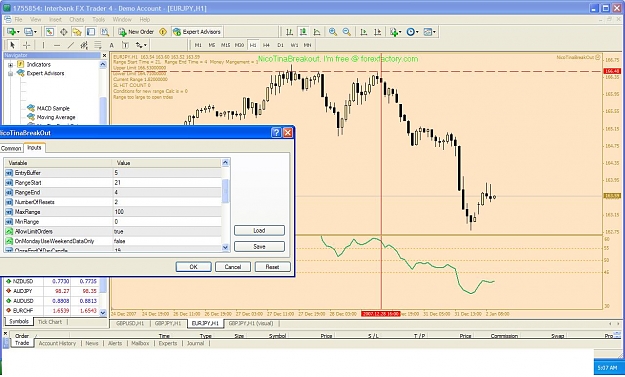Screen dimensions: 625x377
Task: Select the D1 timeframe
Action: pyautogui.click(x=280, y=45)
